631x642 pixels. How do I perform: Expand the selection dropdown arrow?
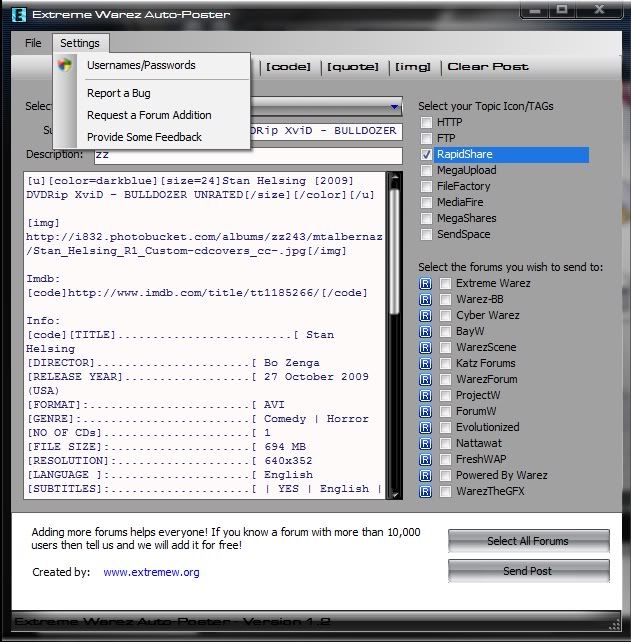click(394, 107)
